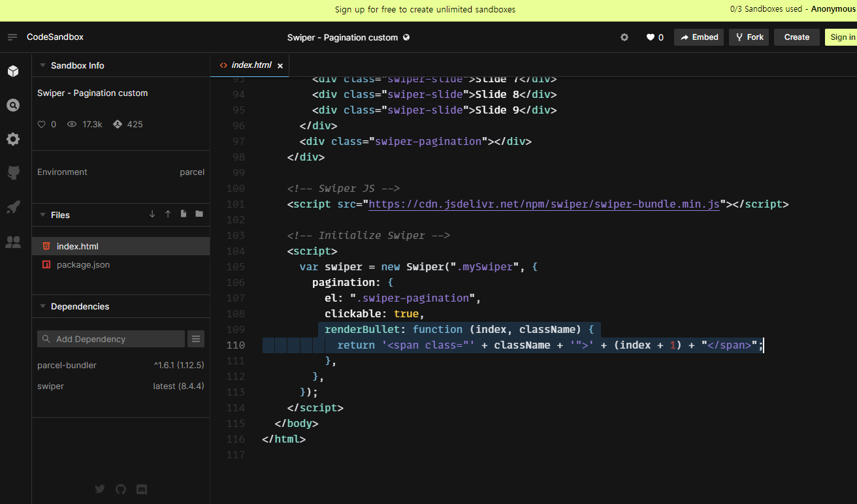Viewport: 857px width, 504px height.
Task: Open the swiper-bundle.min.js CDN link
Action: pyautogui.click(x=544, y=204)
